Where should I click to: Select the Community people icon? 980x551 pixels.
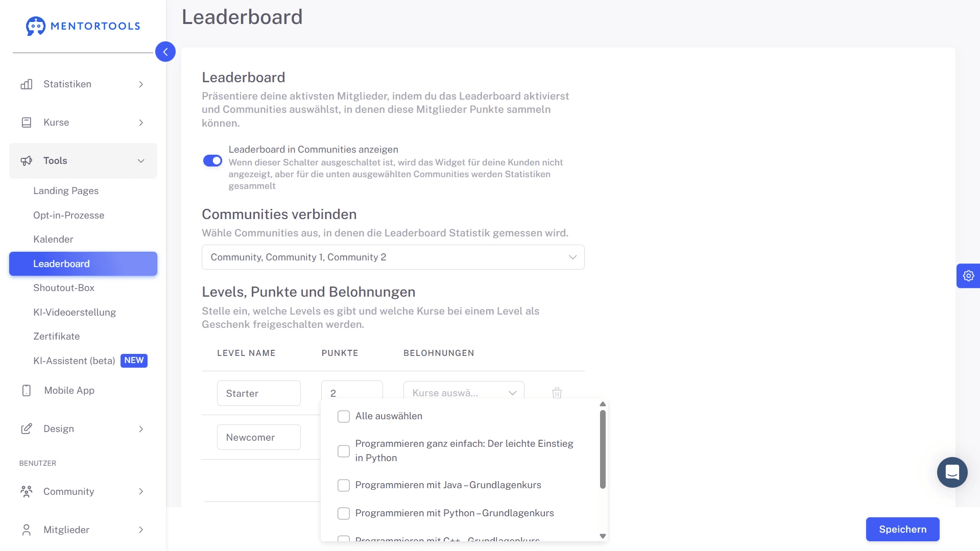point(26,491)
